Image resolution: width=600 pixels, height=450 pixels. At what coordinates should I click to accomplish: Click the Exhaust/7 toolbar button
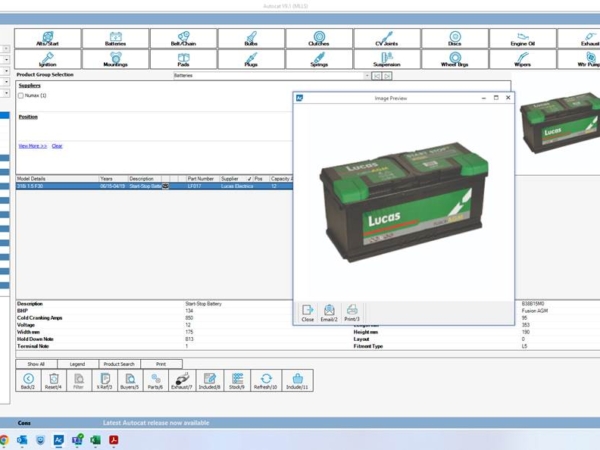182,381
